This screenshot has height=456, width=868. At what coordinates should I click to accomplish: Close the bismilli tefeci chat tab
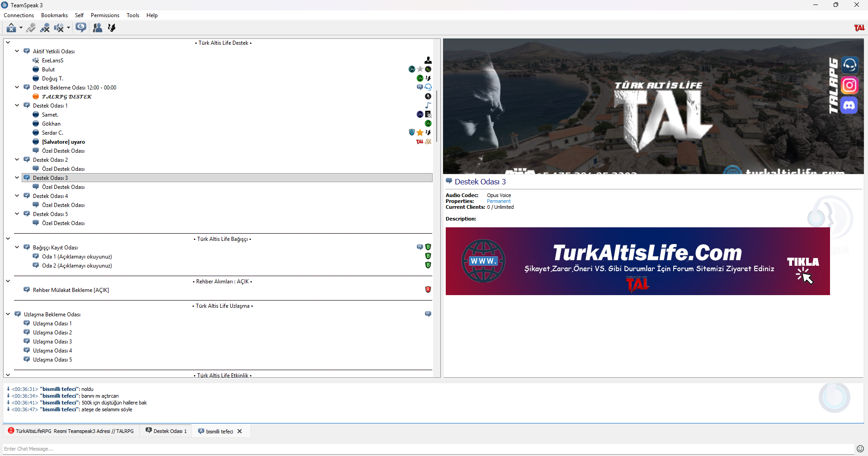click(x=240, y=431)
